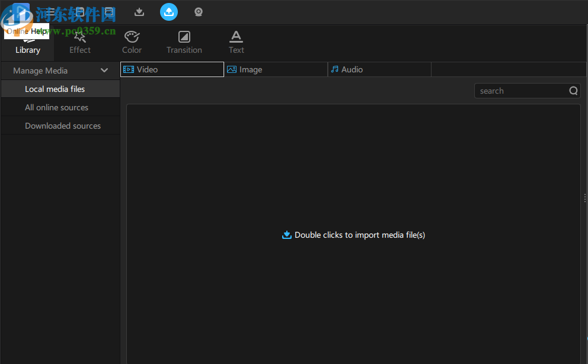Screen dimensions: 588x364
Task: Click the webcam record icon
Action: [199, 12]
